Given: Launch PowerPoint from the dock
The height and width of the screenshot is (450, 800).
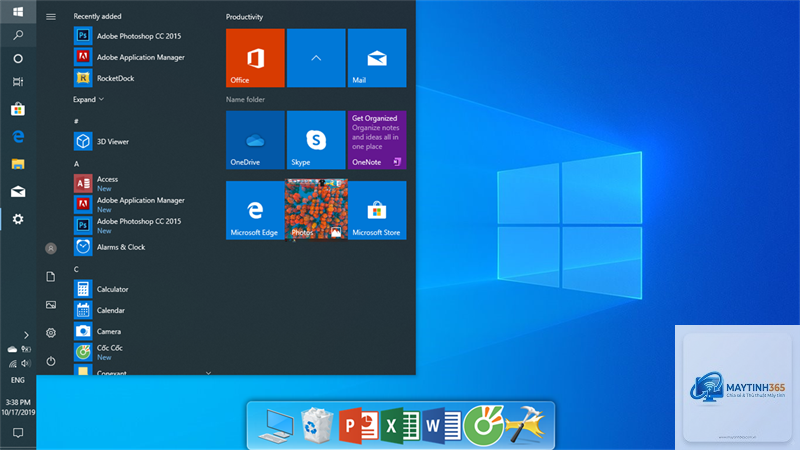Looking at the screenshot, I should tap(359, 426).
